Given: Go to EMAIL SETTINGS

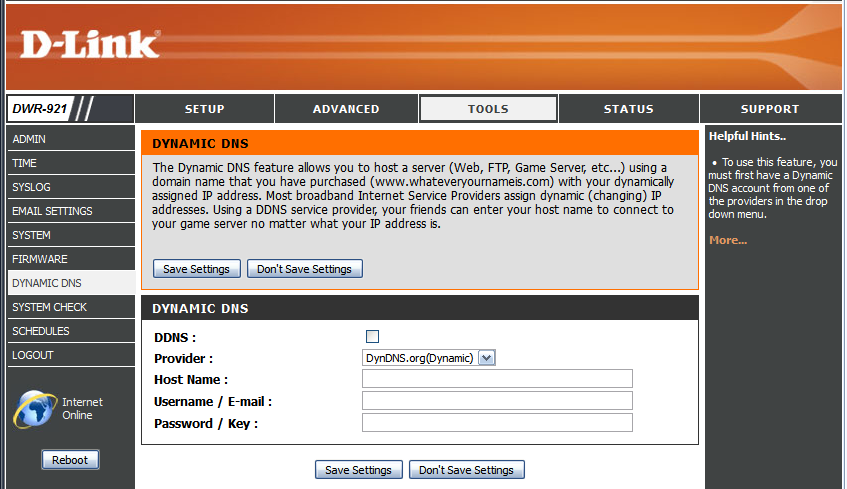Looking at the screenshot, I should (71, 211).
